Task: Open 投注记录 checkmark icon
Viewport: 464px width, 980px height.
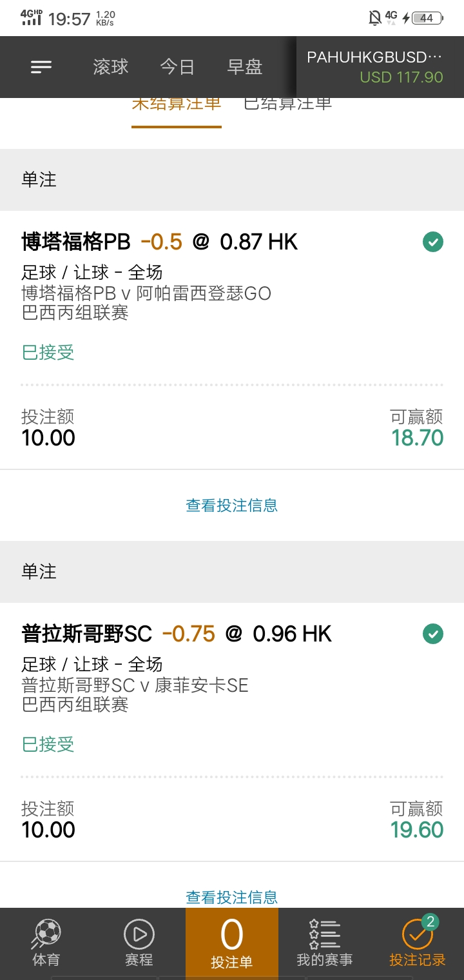Action: point(418,933)
